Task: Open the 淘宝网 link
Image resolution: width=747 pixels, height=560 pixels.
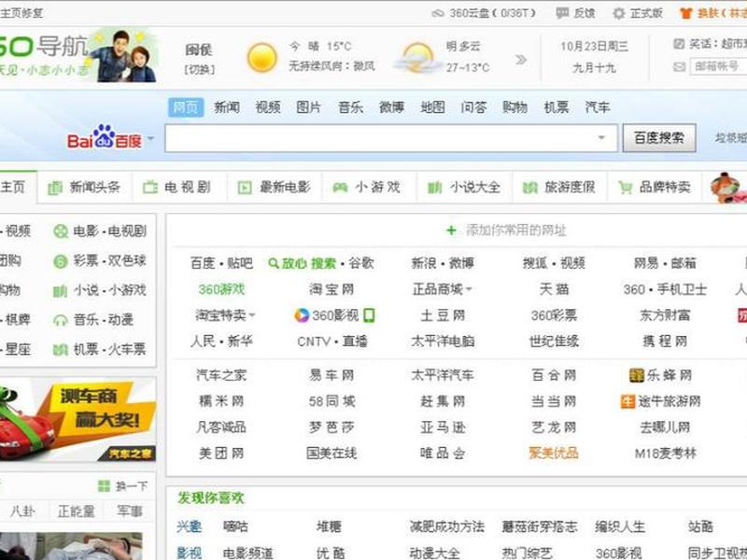Action: coord(331,289)
